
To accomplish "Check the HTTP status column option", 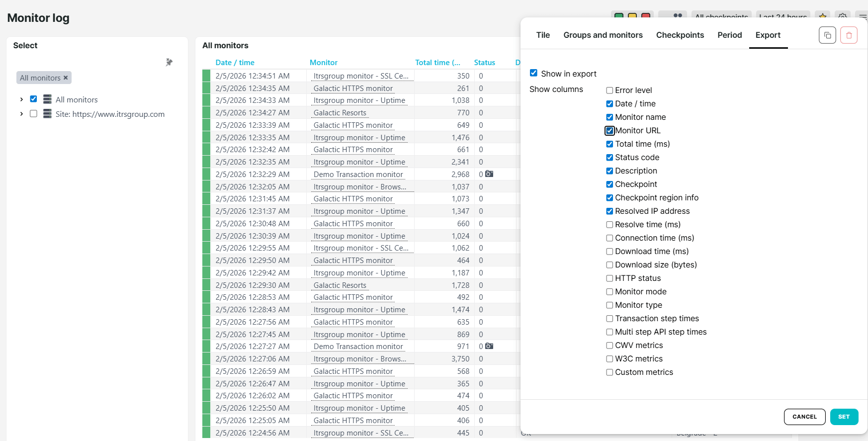I will 609,278.
